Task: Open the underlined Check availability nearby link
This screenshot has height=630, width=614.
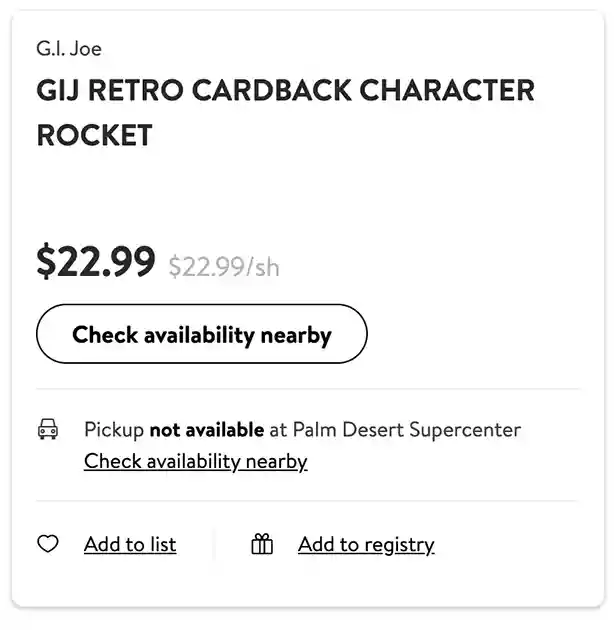Action: click(x=195, y=461)
